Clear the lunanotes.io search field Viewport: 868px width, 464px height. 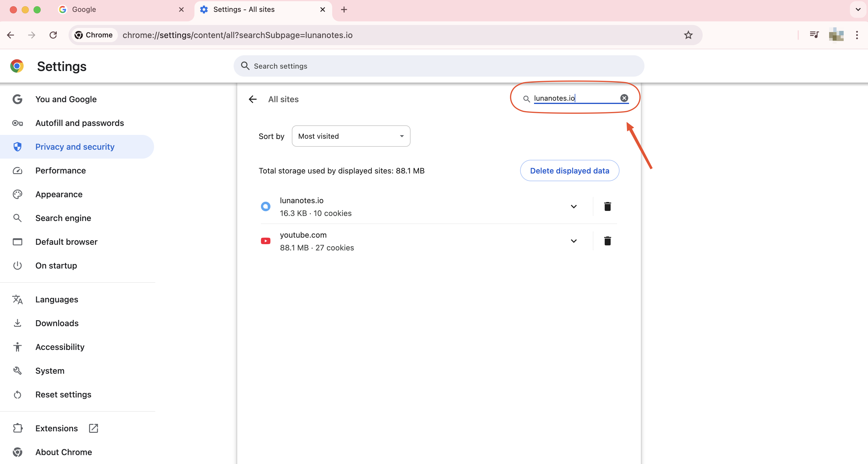tap(624, 98)
